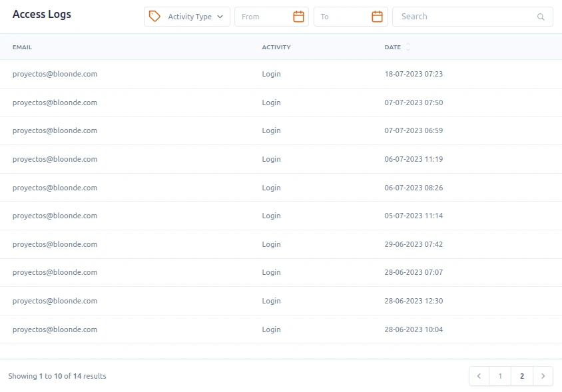The image size is (562, 392).
Task: Click the tag icon on the Activity Type filter
Action: click(x=154, y=17)
